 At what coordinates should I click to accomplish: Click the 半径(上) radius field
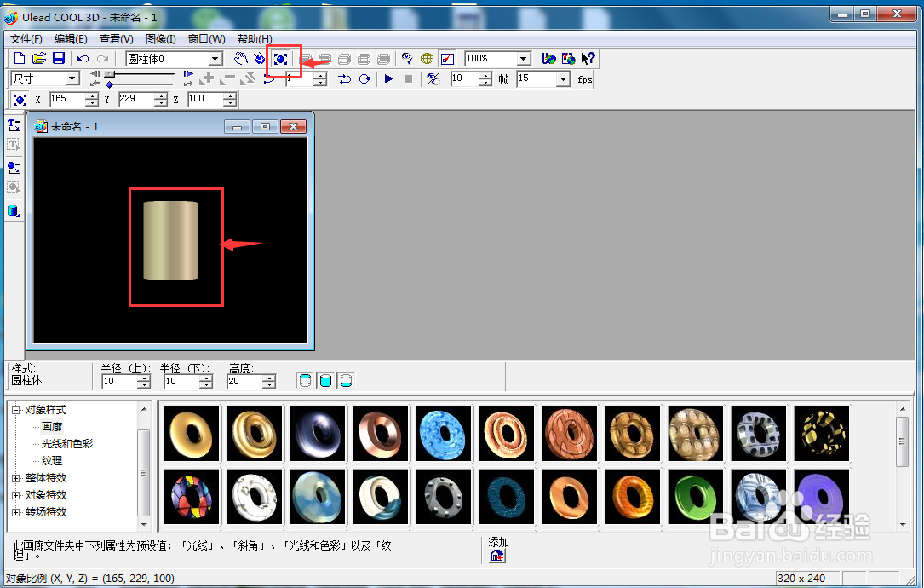(x=119, y=382)
